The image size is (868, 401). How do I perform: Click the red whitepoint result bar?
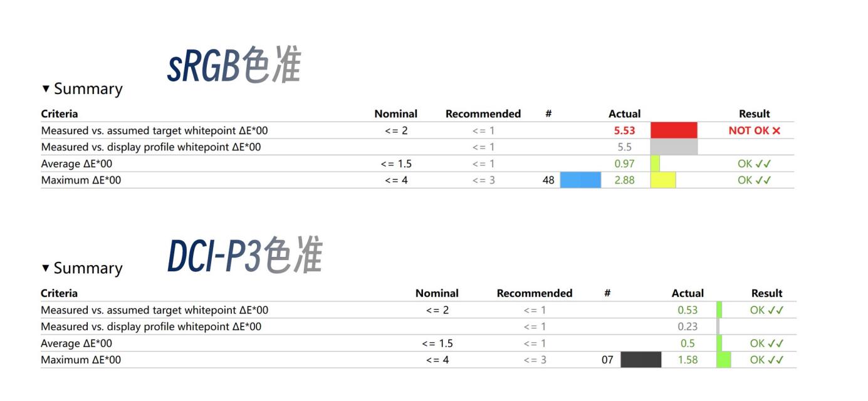point(674,130)
